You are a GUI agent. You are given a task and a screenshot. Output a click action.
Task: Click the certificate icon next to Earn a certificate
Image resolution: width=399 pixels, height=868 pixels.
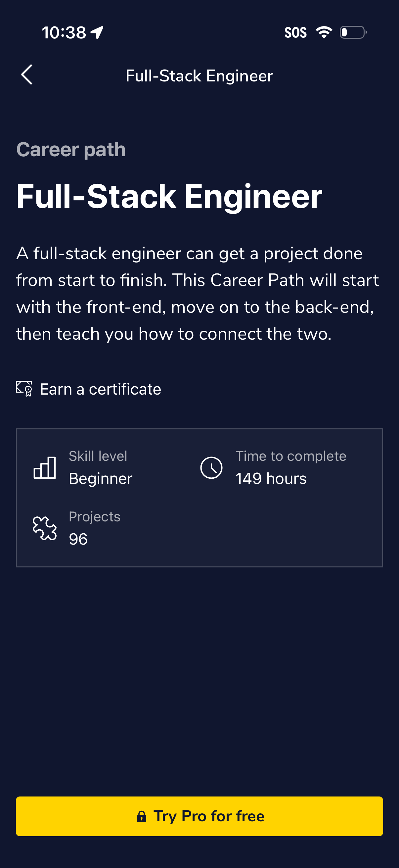tap(24, 389)
